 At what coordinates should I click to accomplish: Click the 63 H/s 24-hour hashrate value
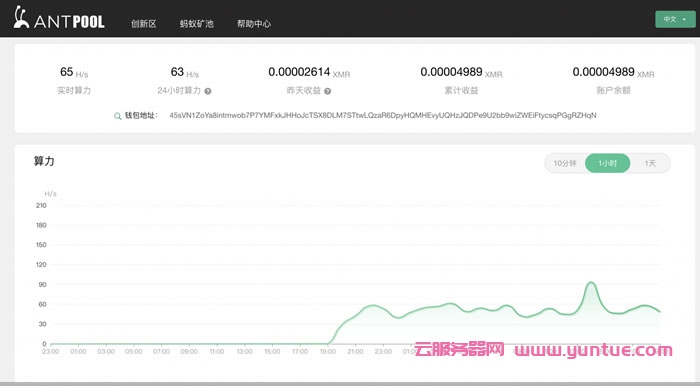(185, 72)
